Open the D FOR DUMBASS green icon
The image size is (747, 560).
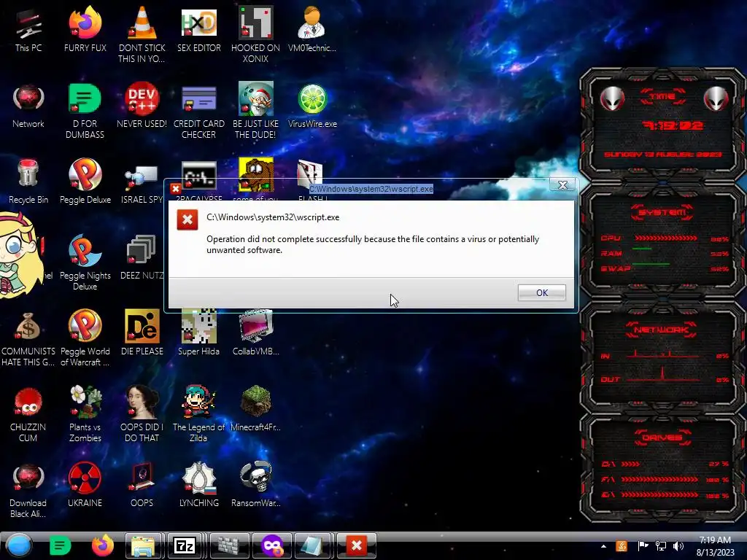(x=85, y=111)
